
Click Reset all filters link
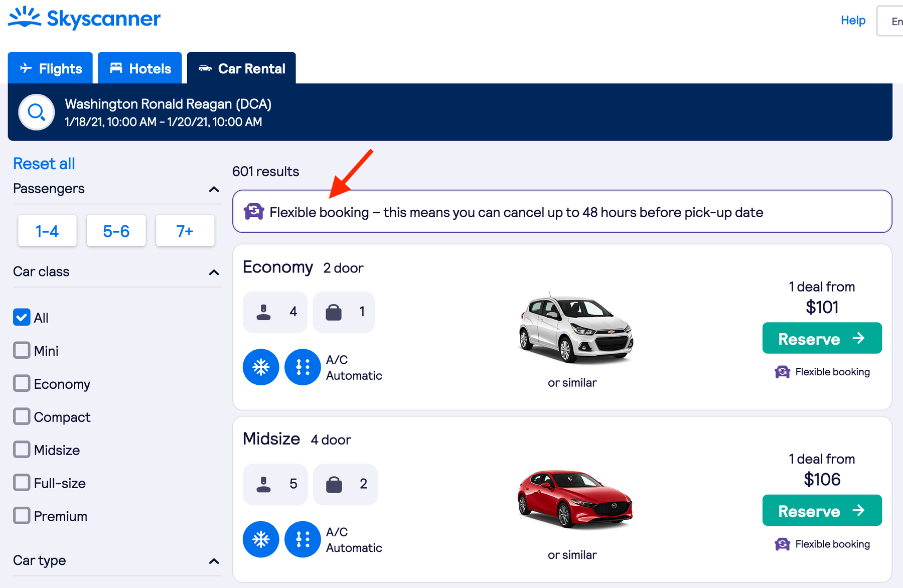click(x=44, y=164)
